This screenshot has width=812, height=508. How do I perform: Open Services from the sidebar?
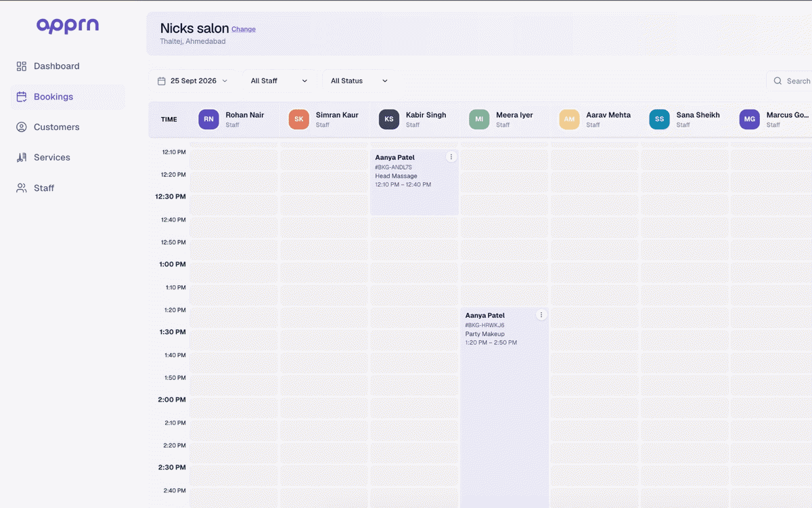68,158
